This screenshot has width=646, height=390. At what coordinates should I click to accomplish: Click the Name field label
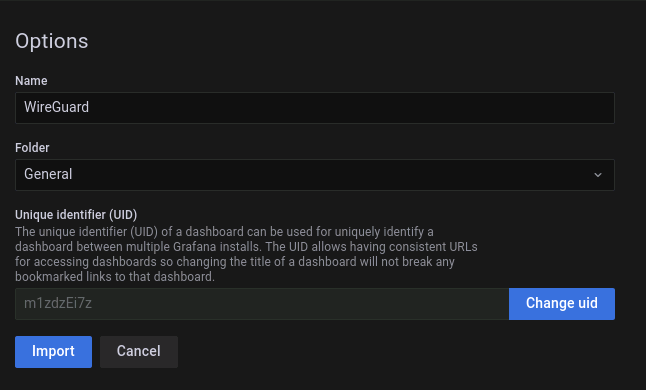[x=31, y=81]
